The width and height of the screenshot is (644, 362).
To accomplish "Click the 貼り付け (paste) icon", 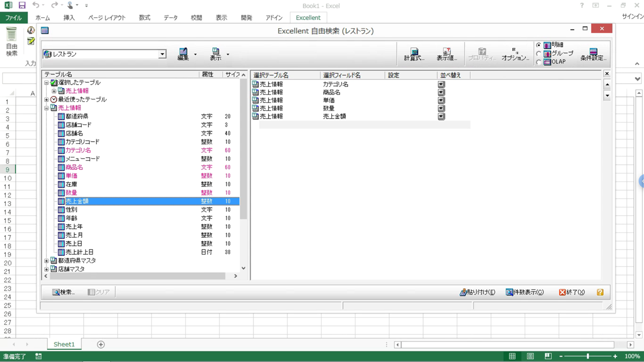I will point(476,292).
